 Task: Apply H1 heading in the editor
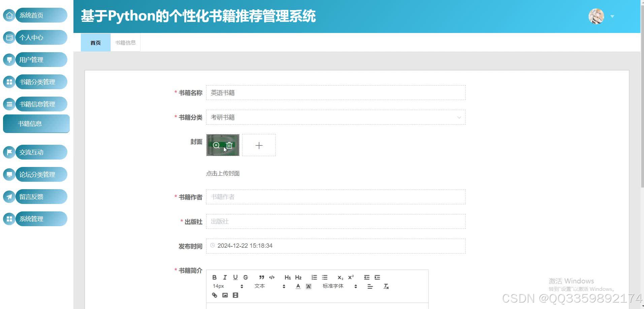(x=287, y=277)
